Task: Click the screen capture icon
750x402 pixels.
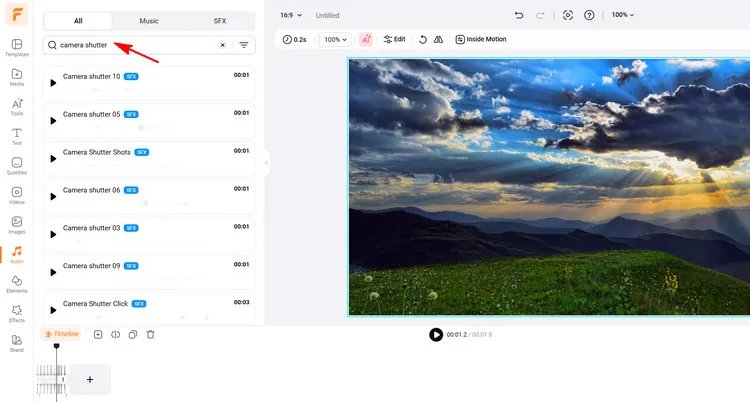Action: (568, 15)
